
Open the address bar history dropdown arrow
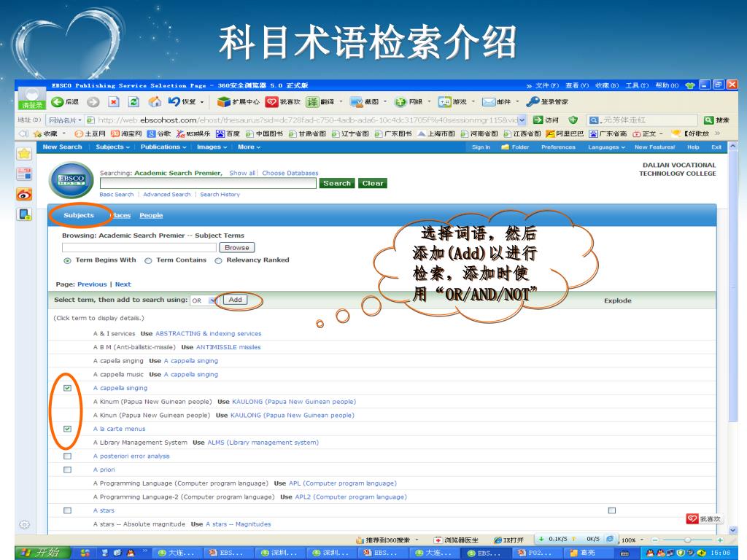[522, 120]
